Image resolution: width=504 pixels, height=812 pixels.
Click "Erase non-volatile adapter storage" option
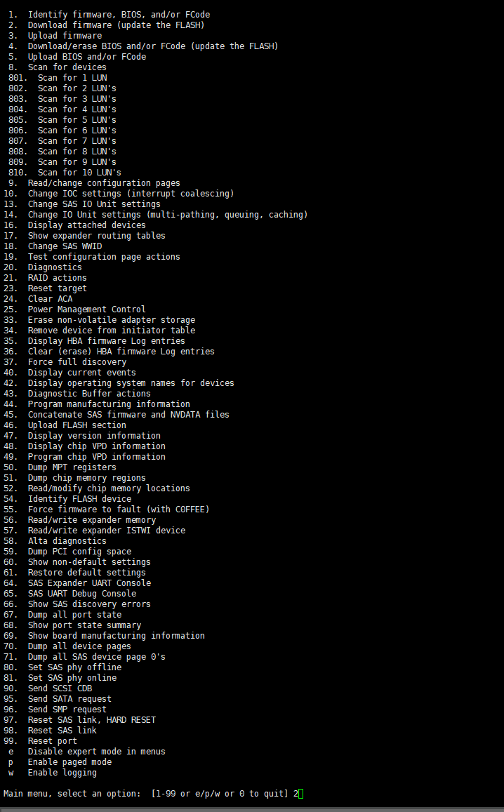tap(111, 320)
